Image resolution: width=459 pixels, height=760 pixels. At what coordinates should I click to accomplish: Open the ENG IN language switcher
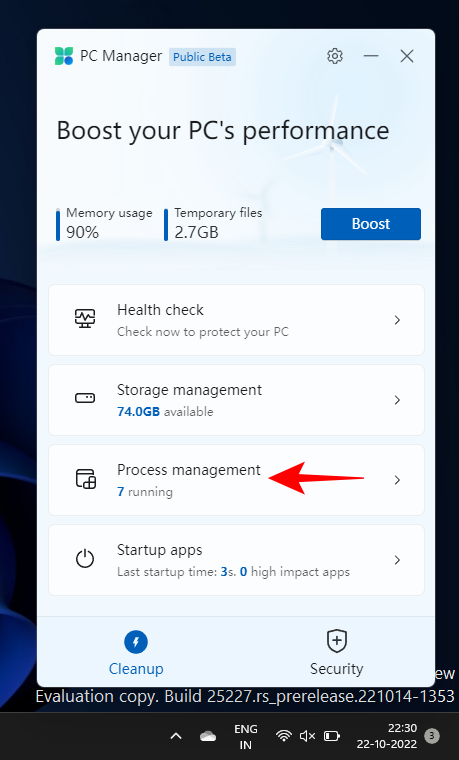pos(246,736)
